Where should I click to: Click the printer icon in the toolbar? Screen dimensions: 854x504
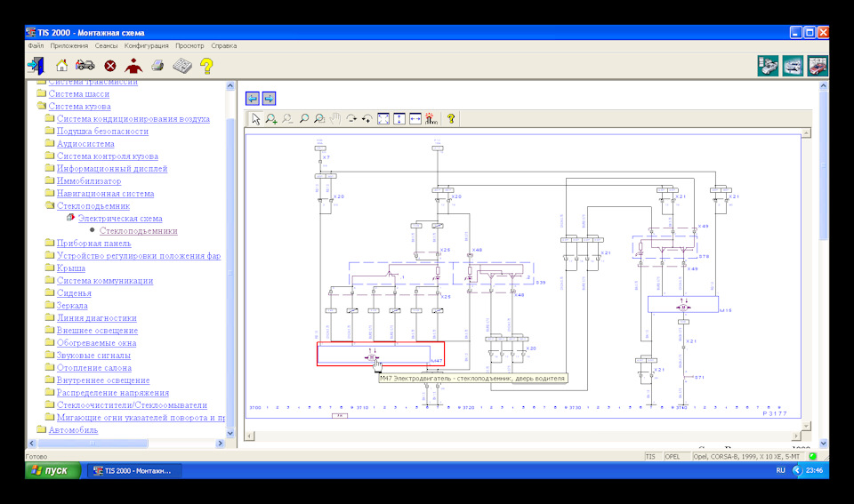point(157,65)
